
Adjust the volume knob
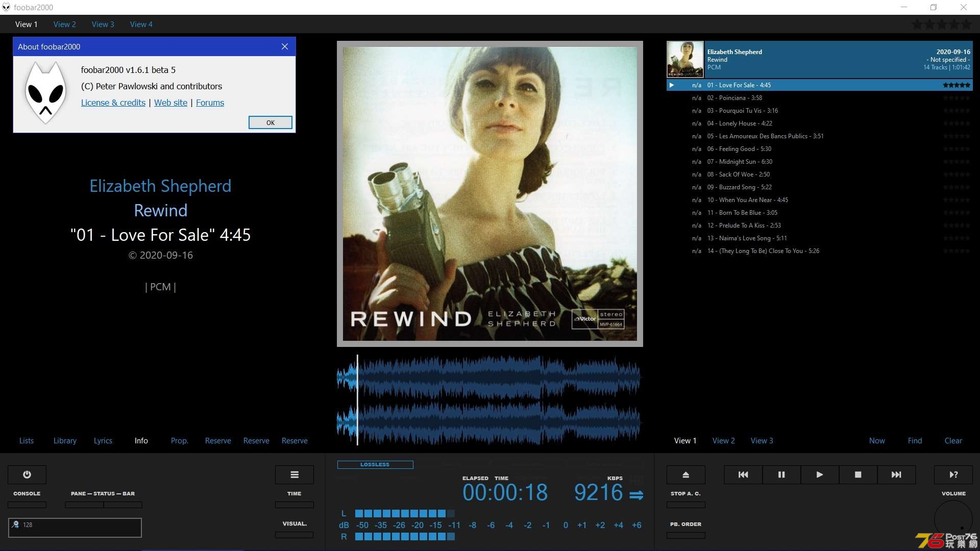(x=953, y=519)
